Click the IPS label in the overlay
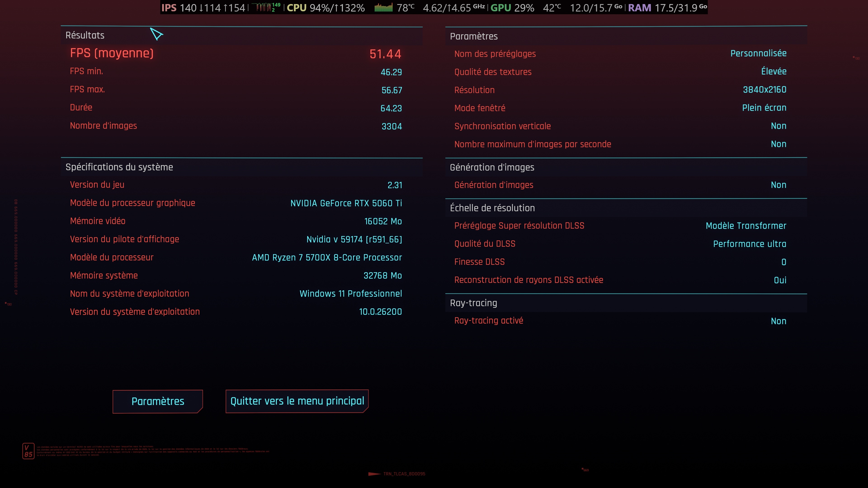 (169, 8)
